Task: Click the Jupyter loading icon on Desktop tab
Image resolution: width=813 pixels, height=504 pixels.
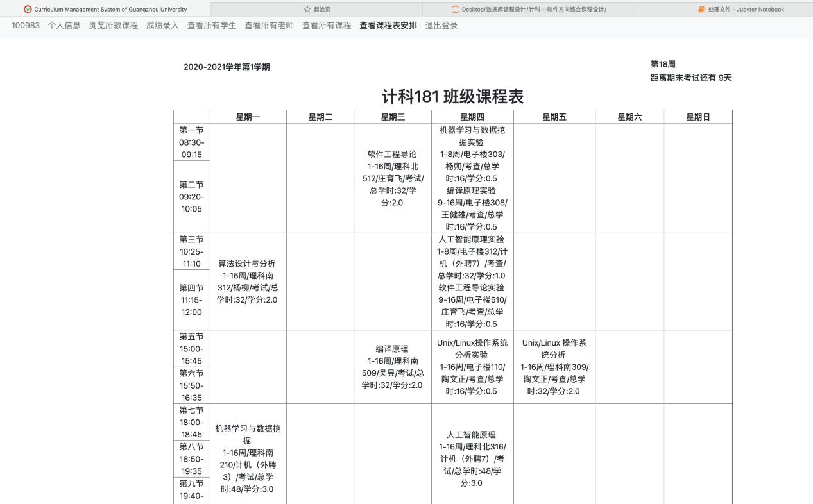Action: (x=456, y=9)
